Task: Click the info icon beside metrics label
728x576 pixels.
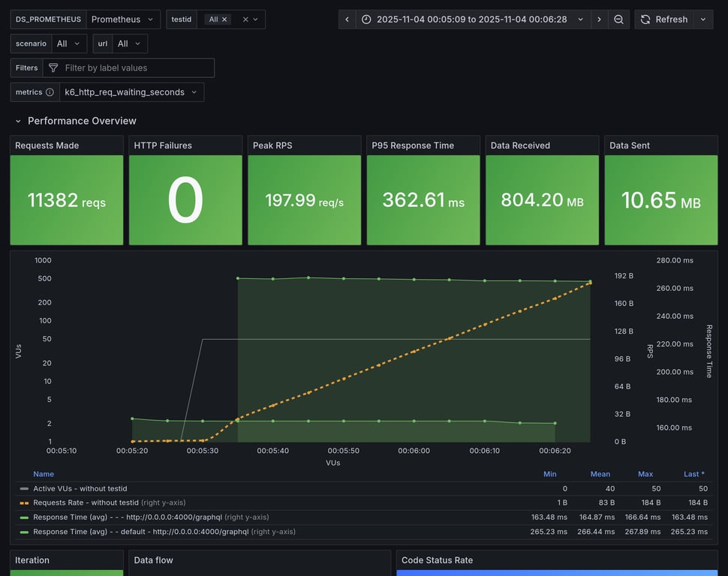Action: coord(50,92)
